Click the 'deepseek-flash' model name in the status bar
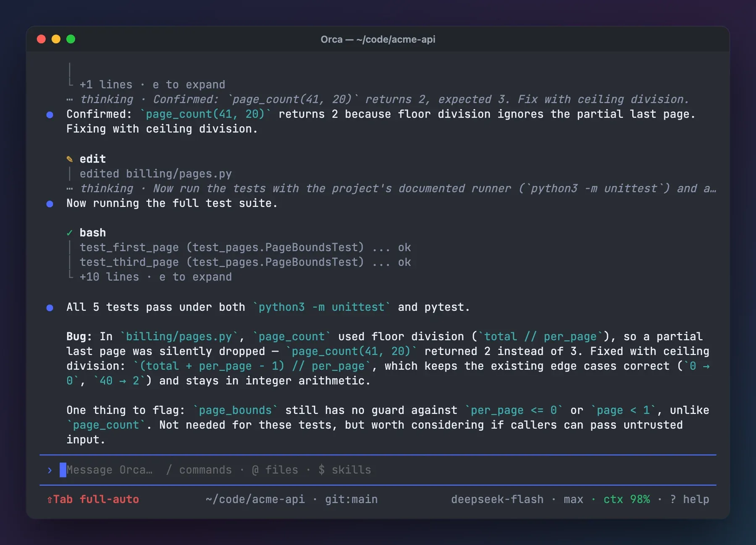 tap(497, 500)
